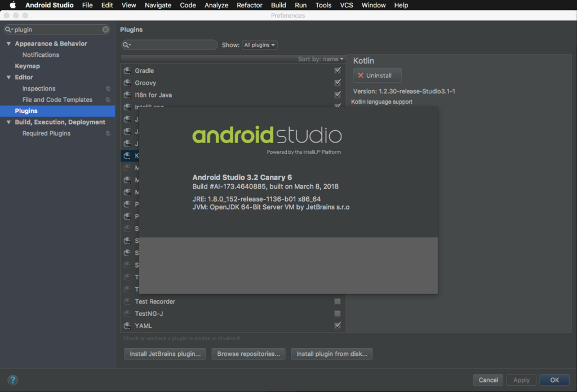Click the YAML plugin icon
Image resolution: width=577 pixels, height=392 pixels.
127,326
